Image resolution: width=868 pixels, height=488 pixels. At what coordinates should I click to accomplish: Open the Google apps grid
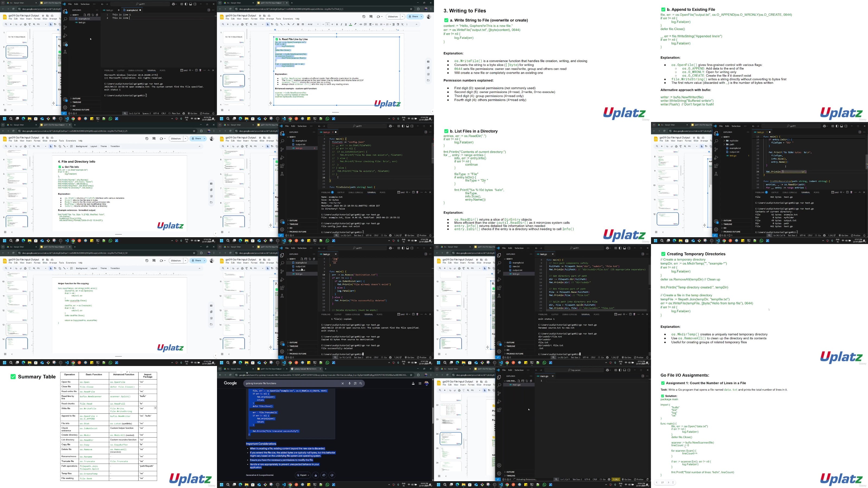[x=420, y=383]
